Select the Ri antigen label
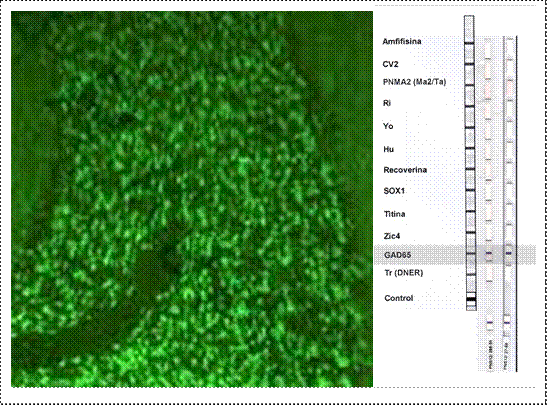 click(387, 103)
